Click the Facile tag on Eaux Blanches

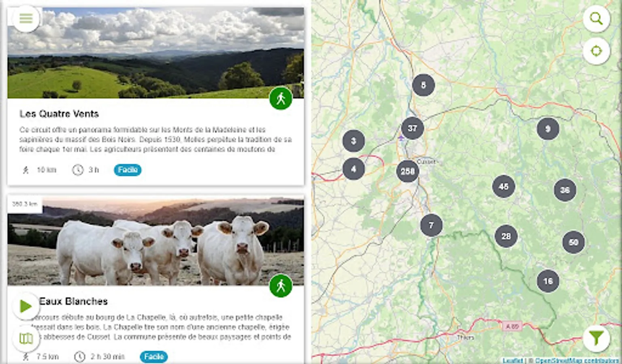pyautogui.click(x=154, y=357)
